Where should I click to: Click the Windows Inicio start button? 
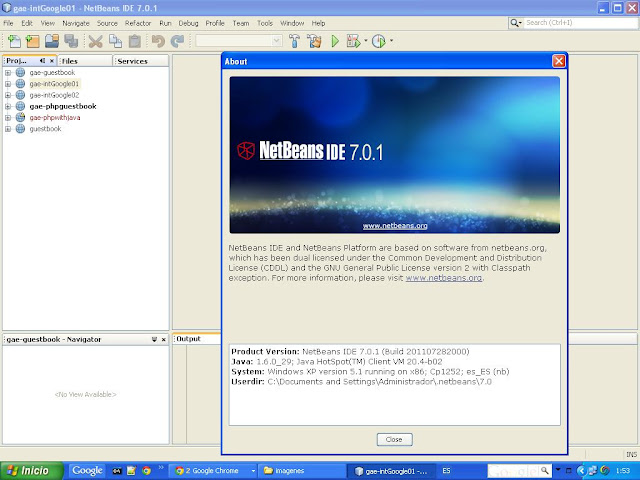coord(32,471)
